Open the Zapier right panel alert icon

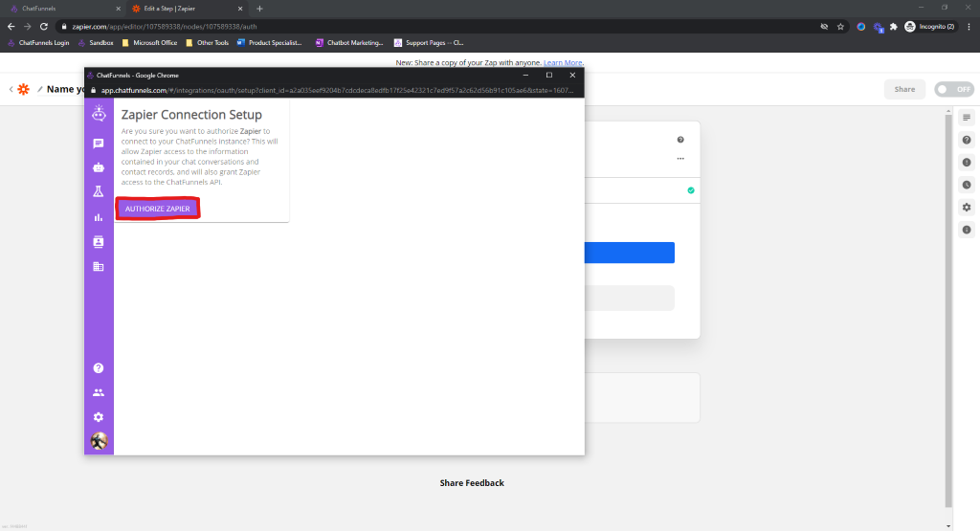pyautogui.click(x=967, y=163)
